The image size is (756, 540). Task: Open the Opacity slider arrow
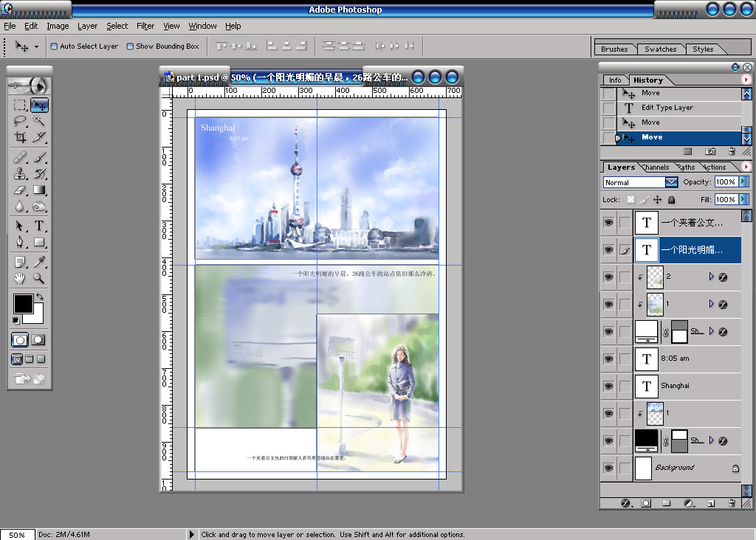click(743, 181)
